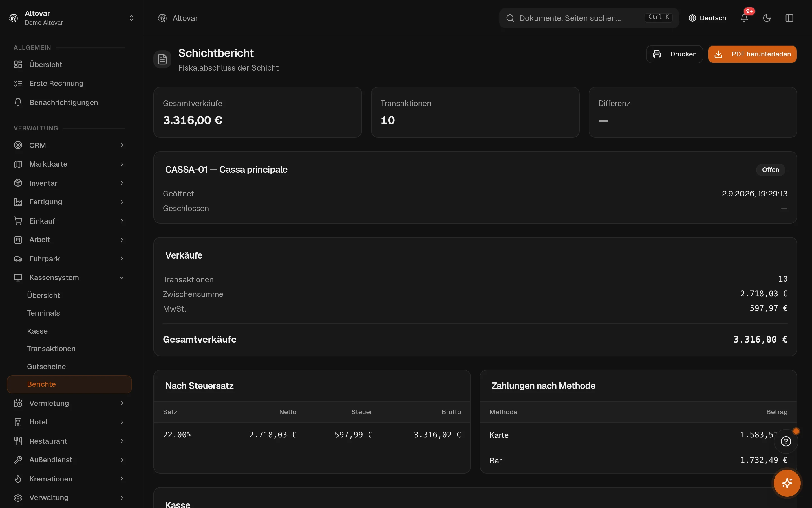Click the 22.00% tax rate cell
This screenshot has width=812, height=508.
[177, 435]
